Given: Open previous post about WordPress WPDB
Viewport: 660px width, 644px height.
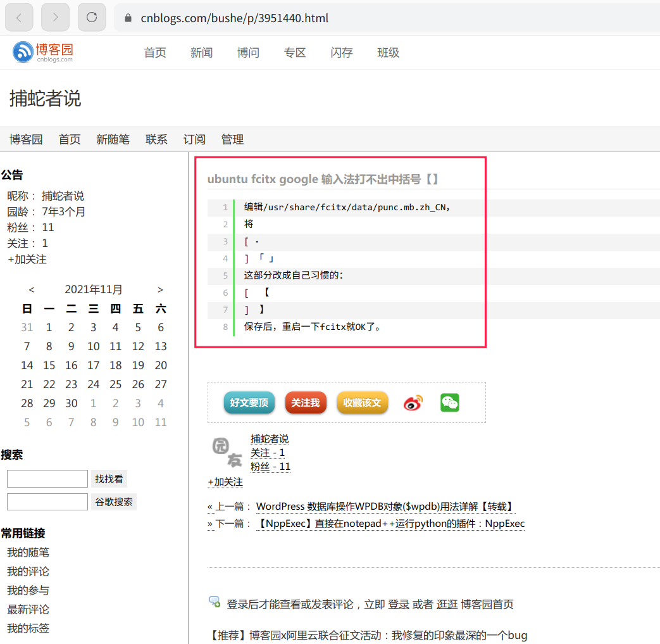Looking at the screenshot, I should tap(386, 506).
